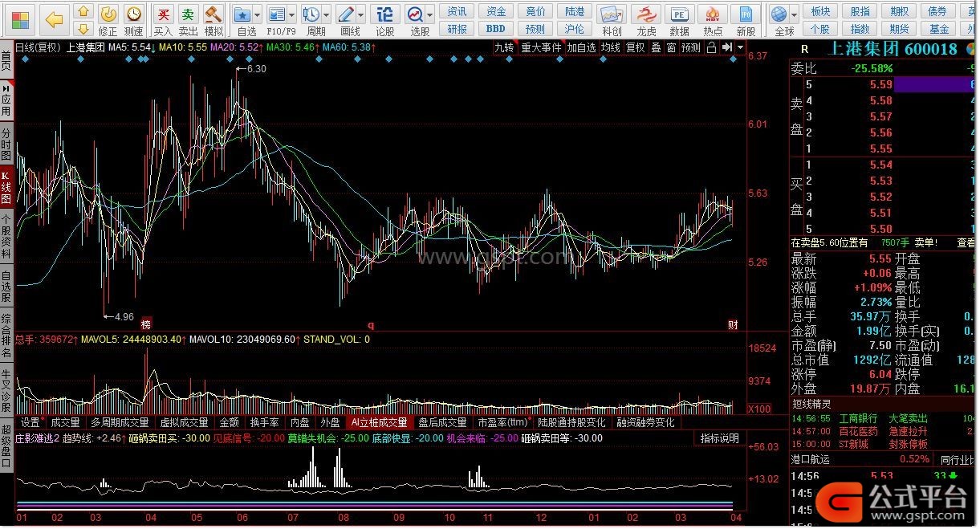Switch to the 自选股 sidebar tab

[6, 287]
